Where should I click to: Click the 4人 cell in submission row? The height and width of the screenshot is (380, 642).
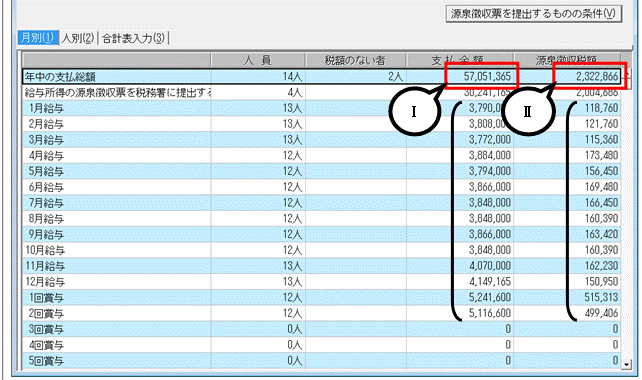(x=294, y=92)
